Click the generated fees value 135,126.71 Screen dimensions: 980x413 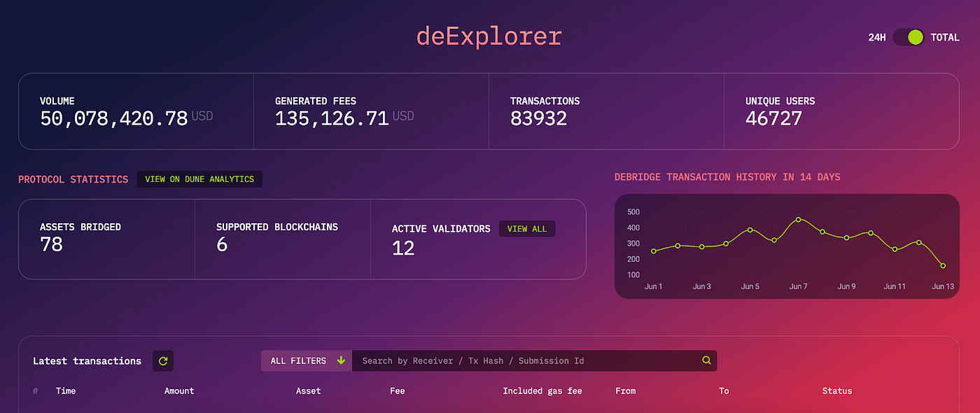(332, 118)
